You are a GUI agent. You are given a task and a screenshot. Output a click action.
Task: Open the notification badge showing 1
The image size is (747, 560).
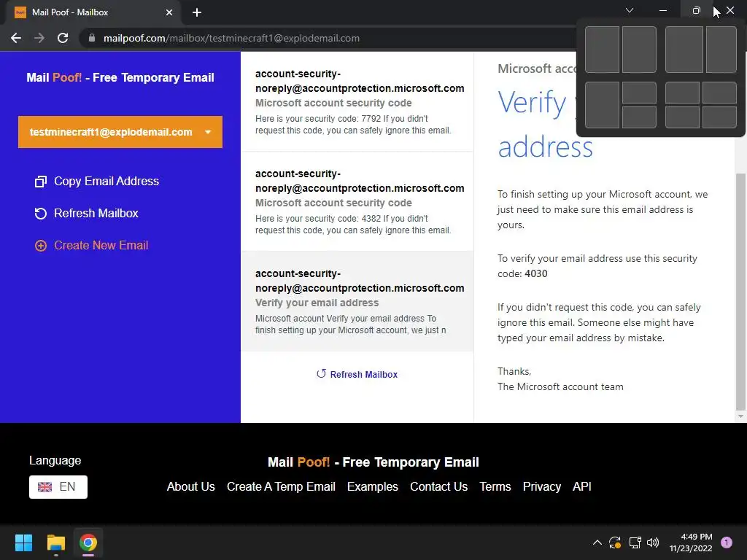pyautogui.click(x=727, y=542)
